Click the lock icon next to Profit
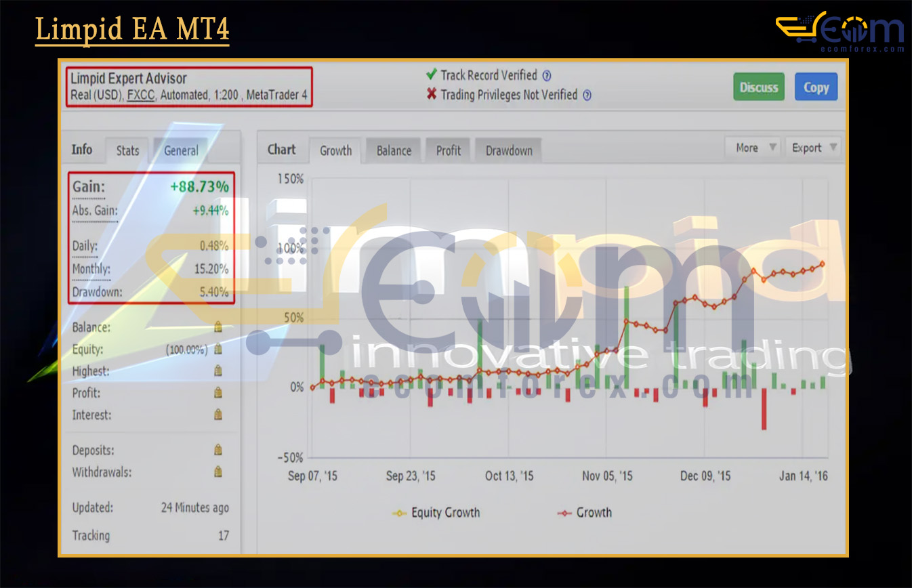This screenshot has height=588, width=912. pyautogui.click(x=218, y=393)
